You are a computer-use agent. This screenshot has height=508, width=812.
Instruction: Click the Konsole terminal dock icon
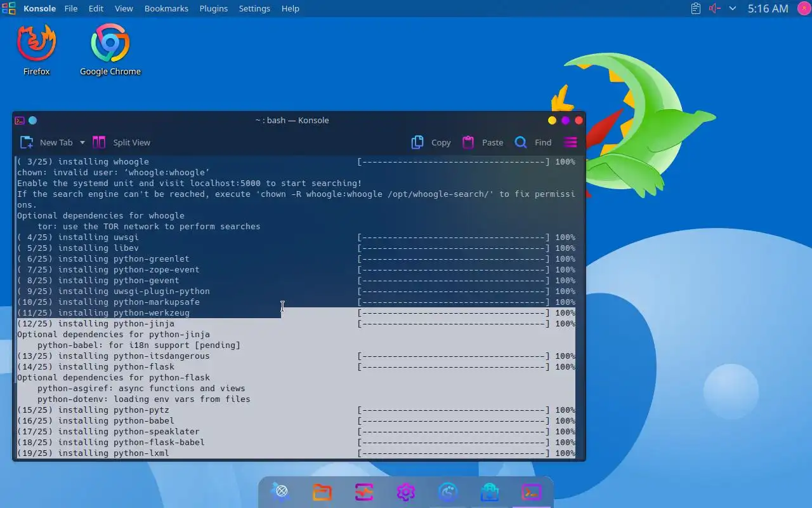(532, 491)
